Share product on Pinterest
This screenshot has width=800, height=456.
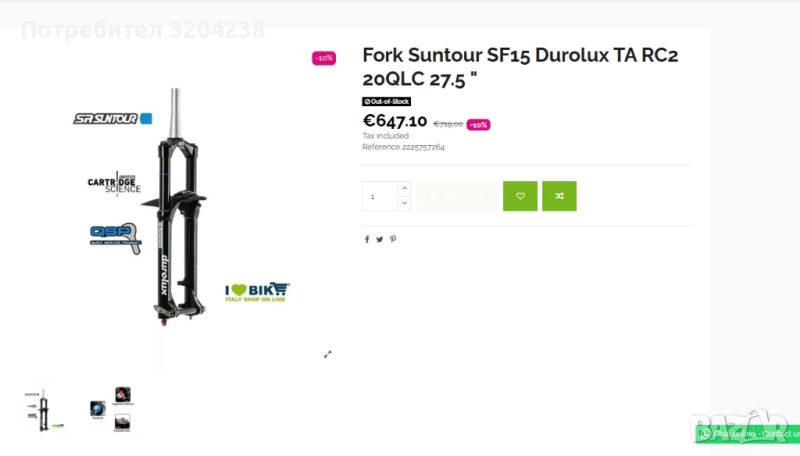click(x=393, y=239)
